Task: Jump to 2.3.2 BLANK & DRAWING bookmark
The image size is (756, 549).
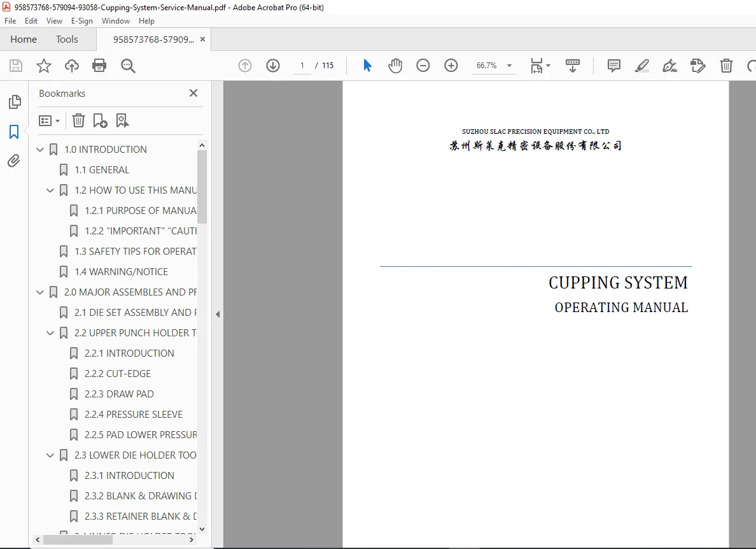Action: click(x=140, y=496)
